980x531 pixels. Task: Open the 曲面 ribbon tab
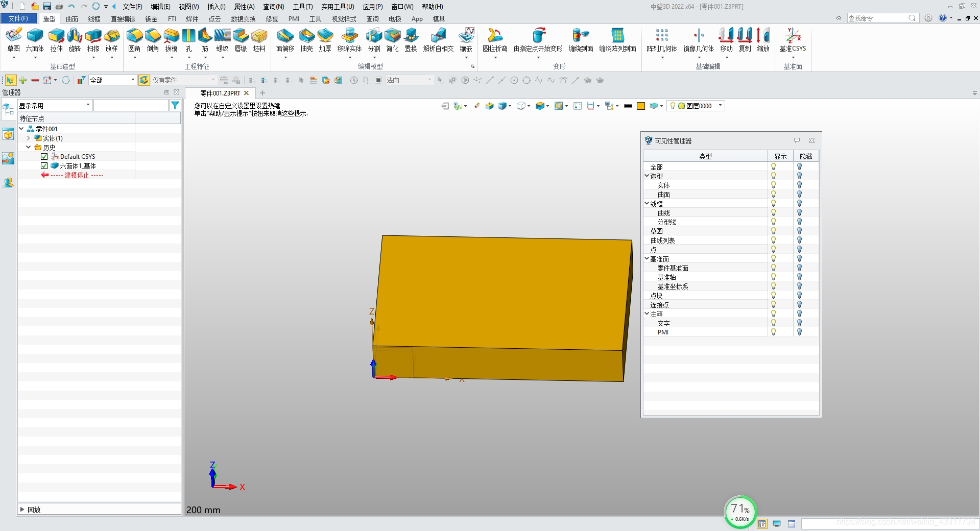[x=72, y=19]
